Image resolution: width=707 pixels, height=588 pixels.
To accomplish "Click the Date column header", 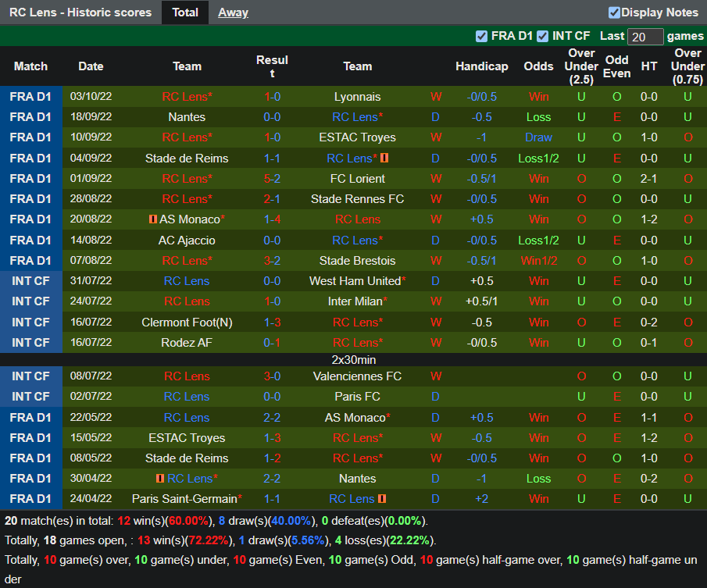I will [91, 66].
